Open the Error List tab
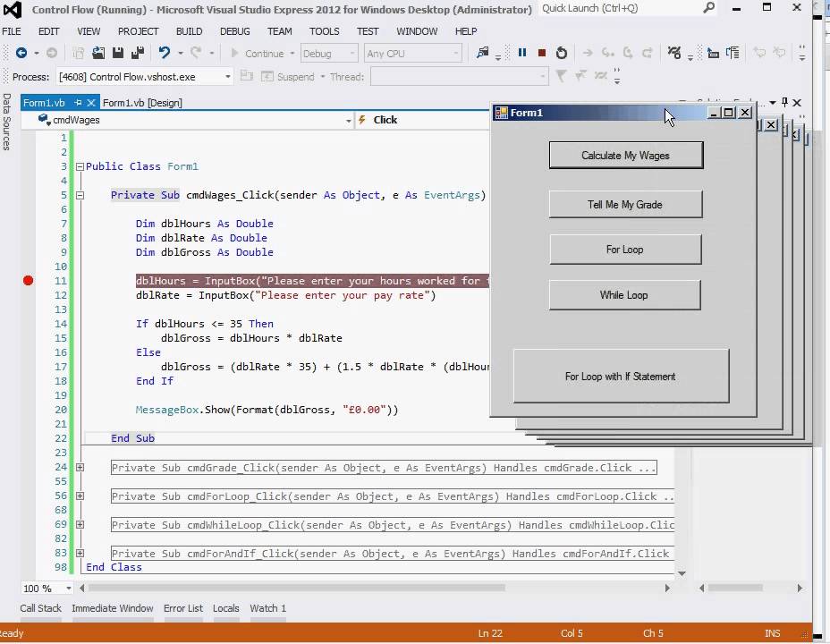830x644 pixels. (x=183, y=608)
